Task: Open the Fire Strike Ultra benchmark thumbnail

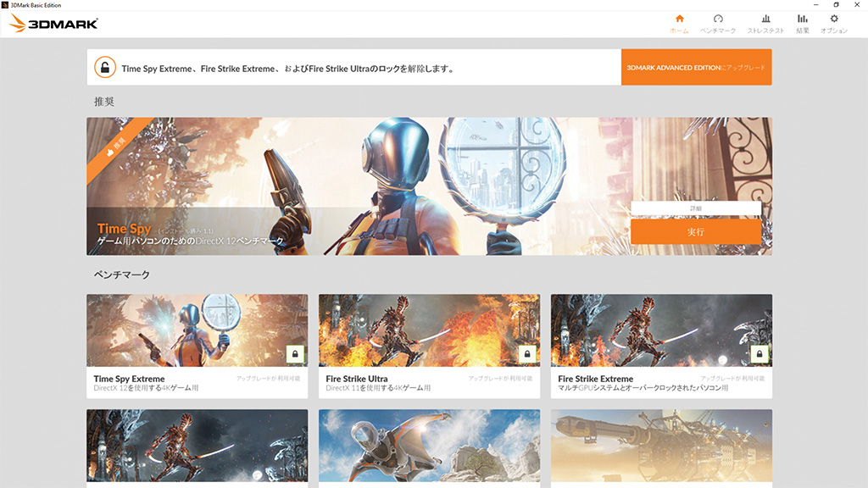Action: pyautogui.click(x=429, y=330)
